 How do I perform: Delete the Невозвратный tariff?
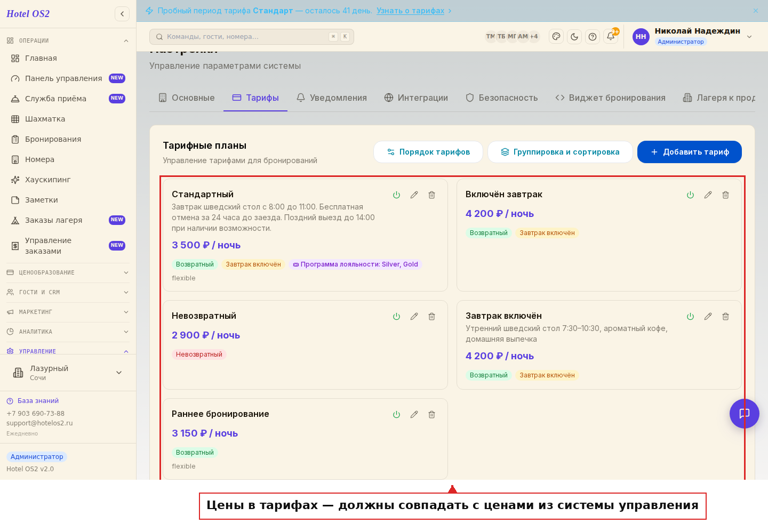(431, 317)
